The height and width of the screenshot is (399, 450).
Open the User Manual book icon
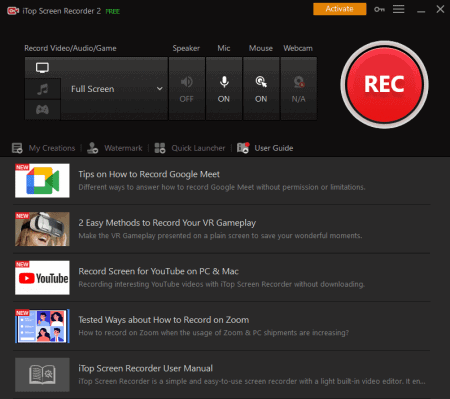(x=42, y=375)
